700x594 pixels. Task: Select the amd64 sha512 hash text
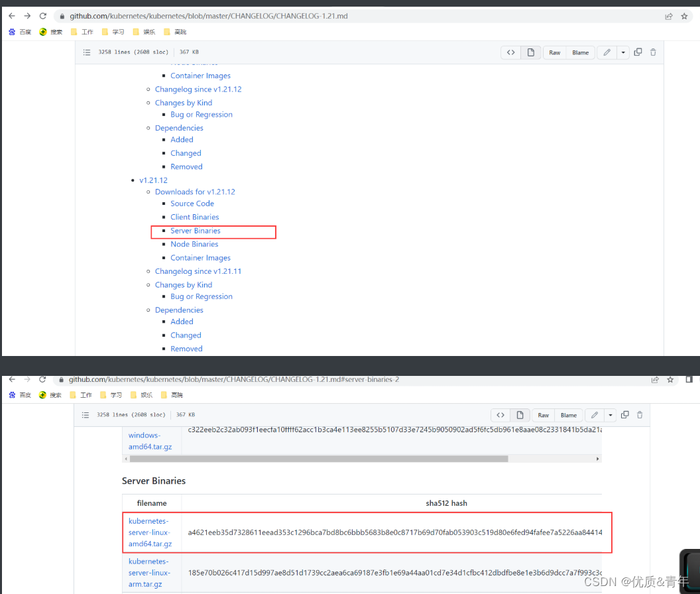(x=394, y=532)
